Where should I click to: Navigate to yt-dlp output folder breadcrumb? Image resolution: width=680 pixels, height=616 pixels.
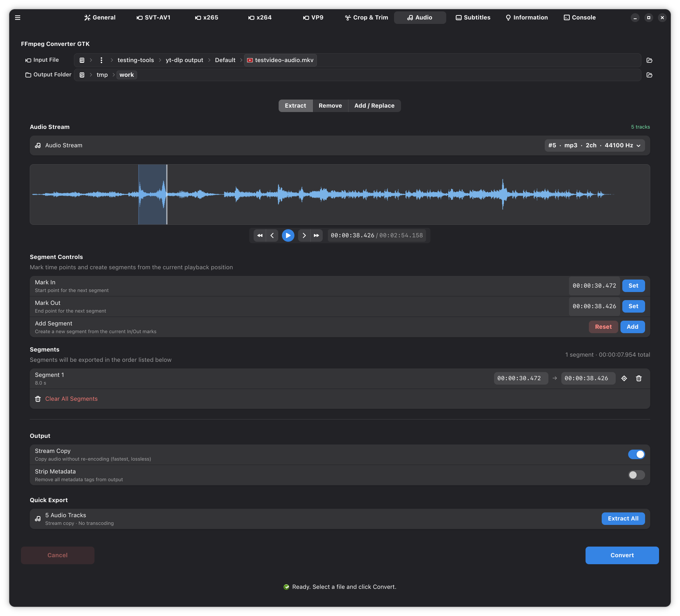(185, 60)
